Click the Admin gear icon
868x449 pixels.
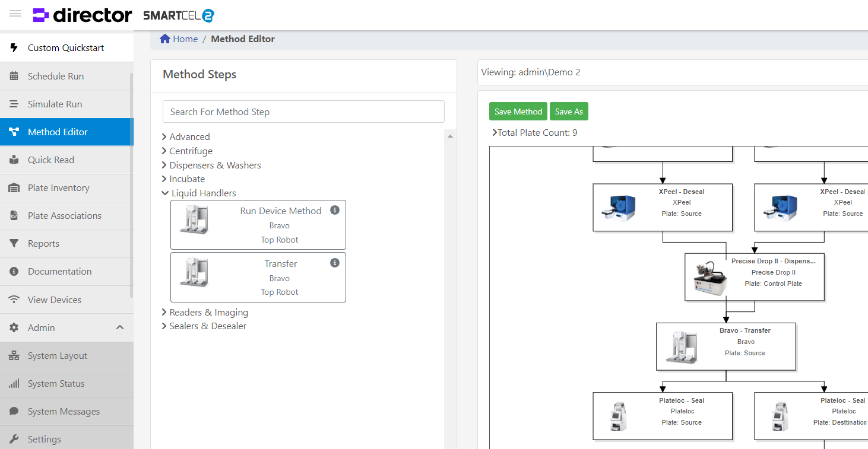14,327
